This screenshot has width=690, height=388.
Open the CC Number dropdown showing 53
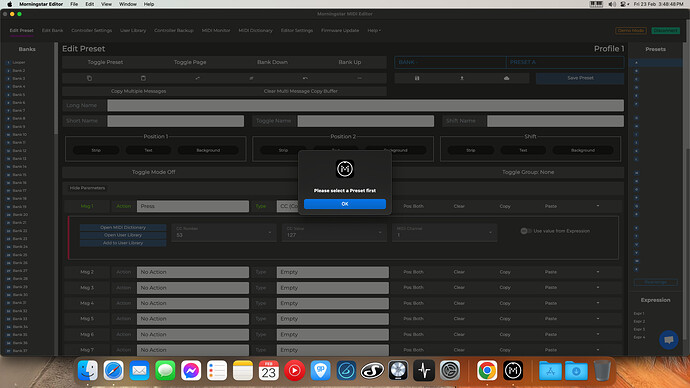point(224,232)
